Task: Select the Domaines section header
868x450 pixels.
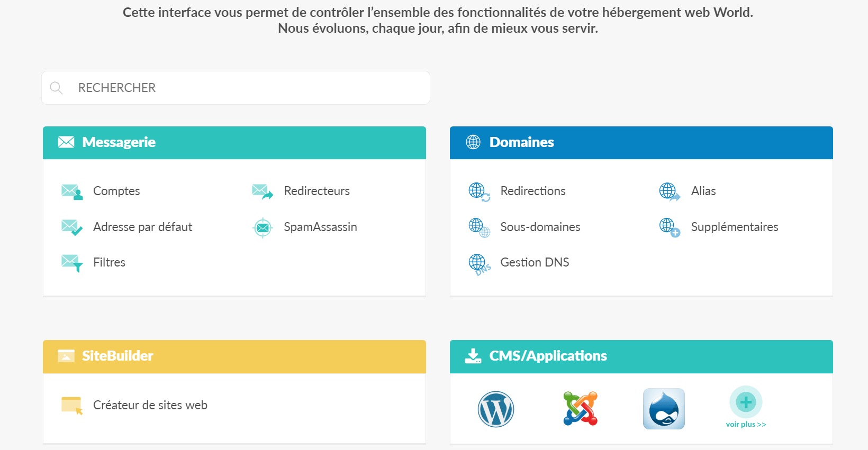Action: point(521,143)
